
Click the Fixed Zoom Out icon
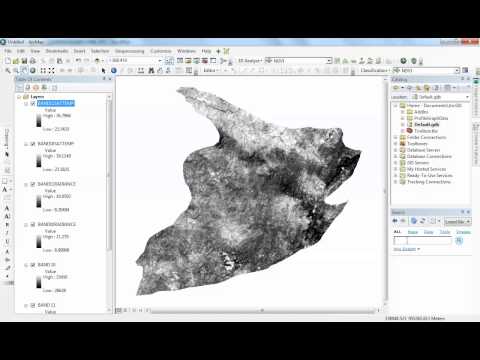coord(51,70)
